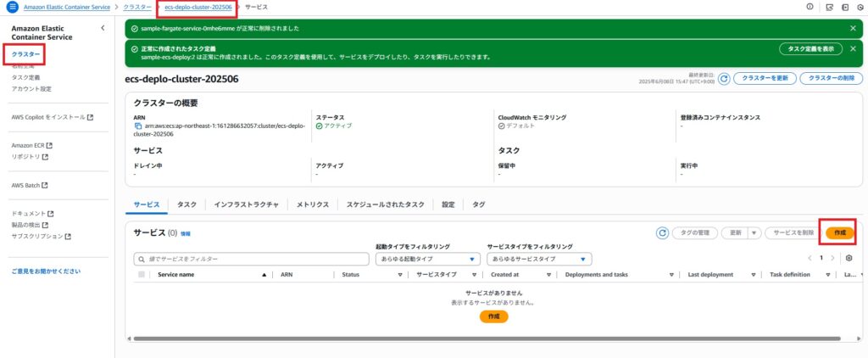This screenshot has height=358, width=868.
Task: Refresh the サービス list
Action: click(662, 233)
